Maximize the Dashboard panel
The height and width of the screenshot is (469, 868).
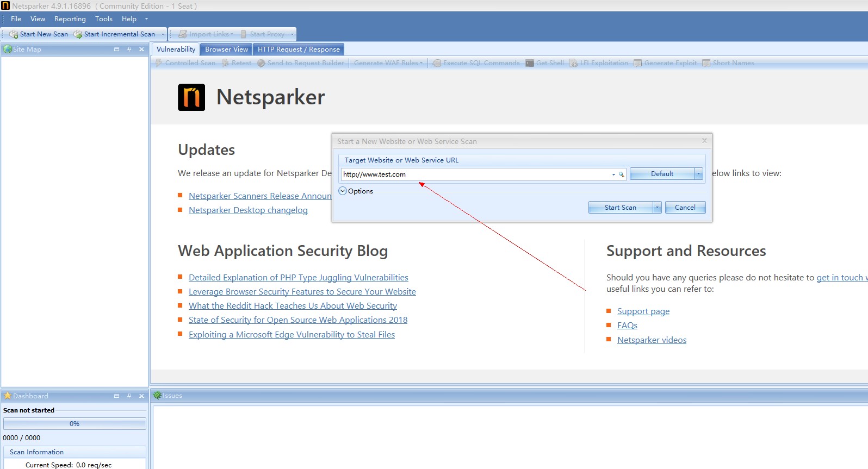[x=116, y=396]
